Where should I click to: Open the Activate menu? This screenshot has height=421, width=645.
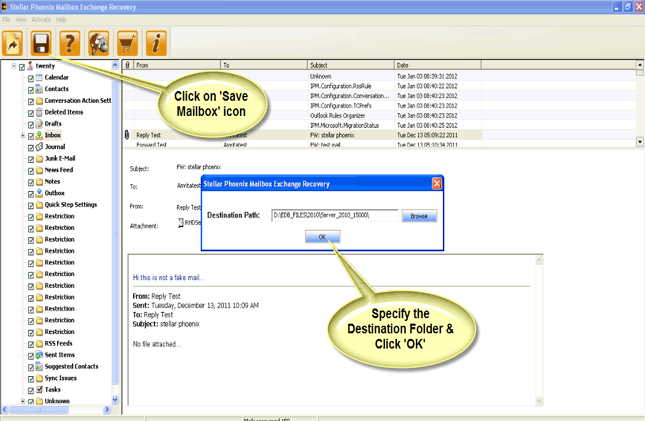(41, 20)
